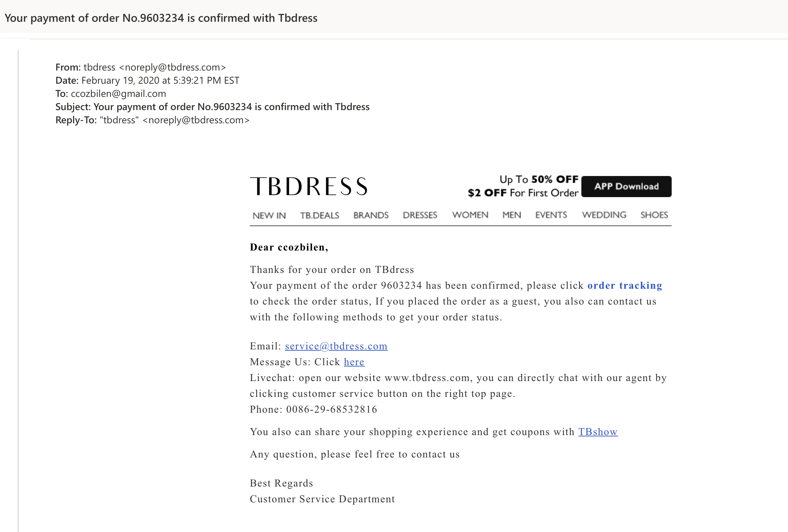Click the recipient ccozbilen@gmail.com address
The height and width of the screenshot is (532, 788).
point(118,94)
